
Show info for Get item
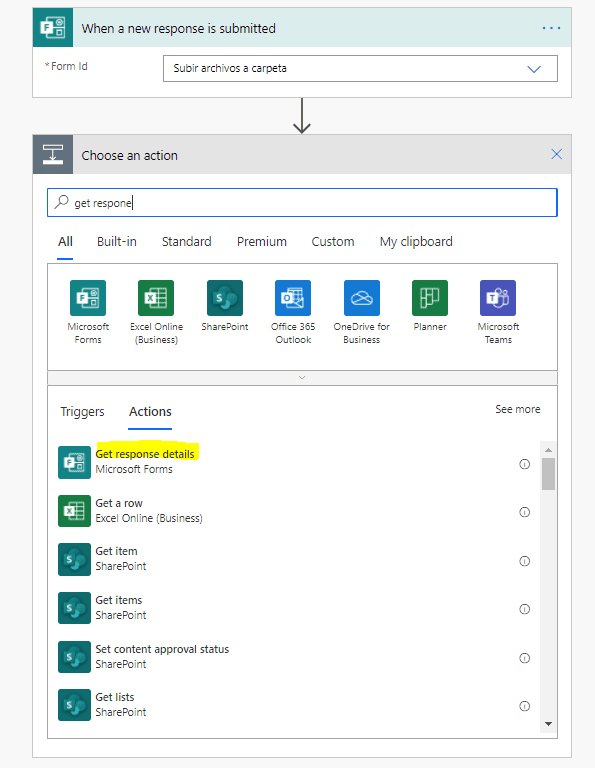click(524, 561)
